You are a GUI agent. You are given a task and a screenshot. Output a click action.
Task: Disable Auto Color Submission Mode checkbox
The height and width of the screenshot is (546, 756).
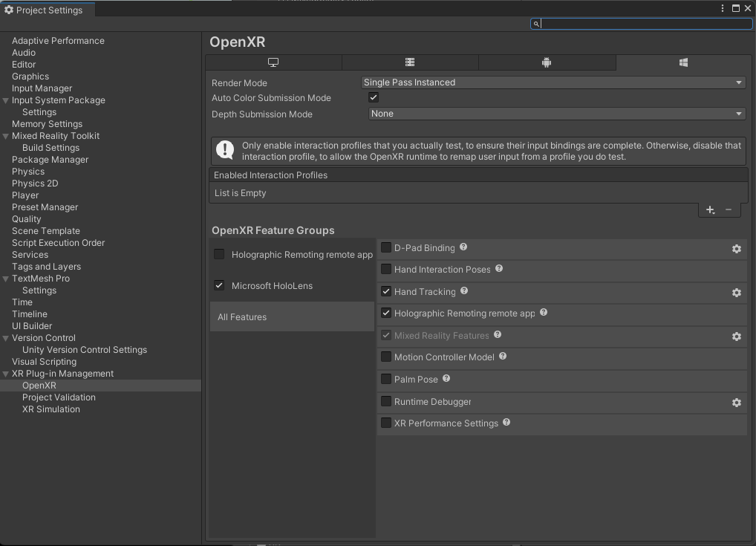point(374,97)
